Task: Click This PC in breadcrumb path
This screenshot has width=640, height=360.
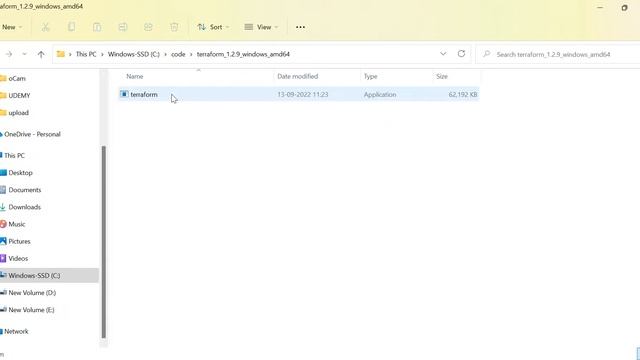Action: coord(86,54)
